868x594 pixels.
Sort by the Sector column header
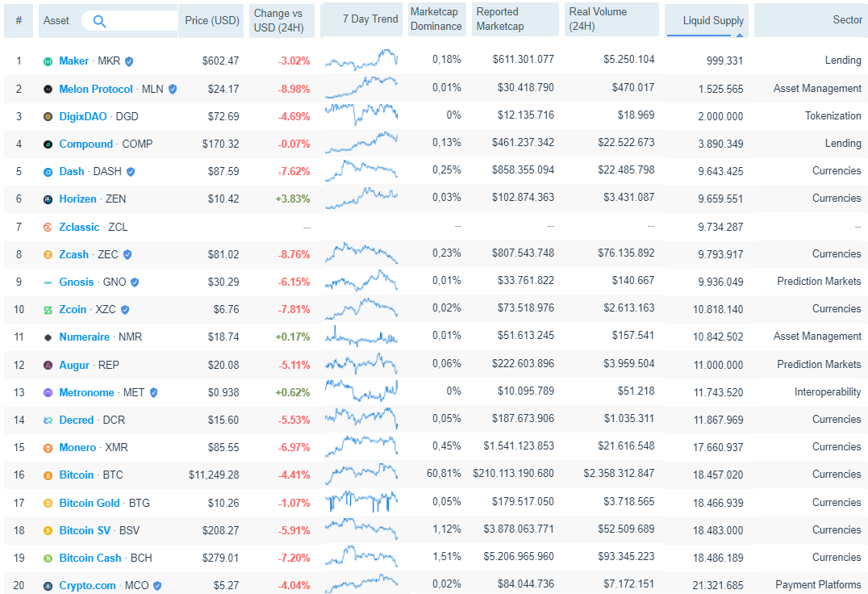[811, 20]
